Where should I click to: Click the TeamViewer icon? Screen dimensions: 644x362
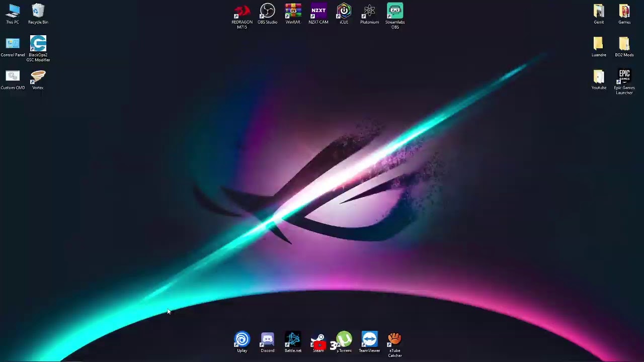click(x=369, y=342)
